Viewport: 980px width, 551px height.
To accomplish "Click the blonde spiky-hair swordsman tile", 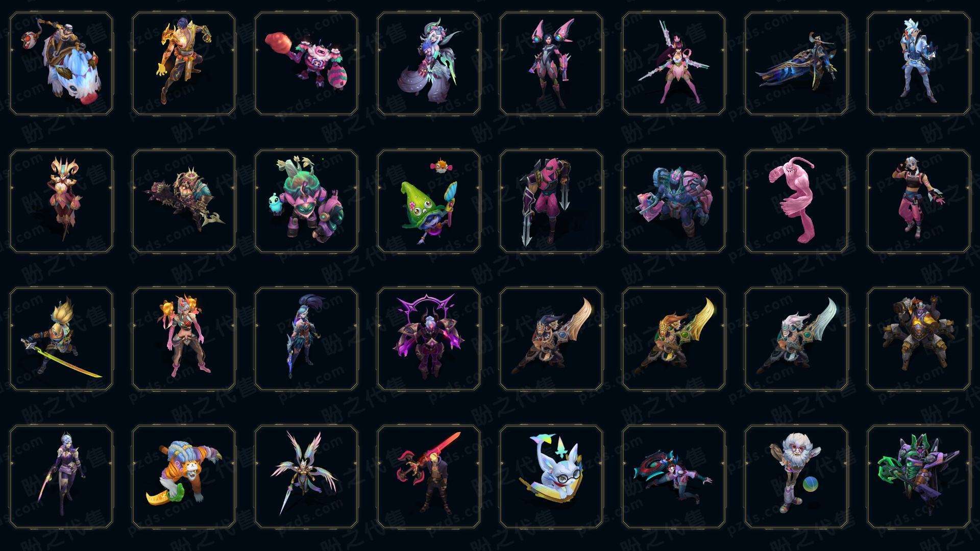I will (x=61, y=339).
